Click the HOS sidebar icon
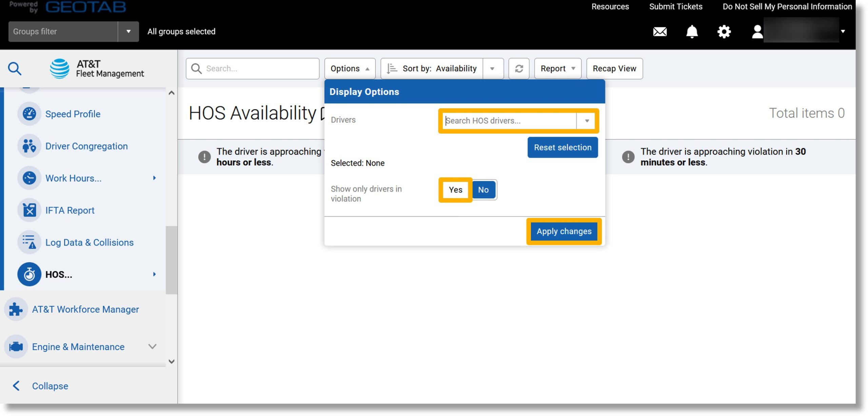The height and width of the screenshot is (416, 868). (x=29, y=273)
